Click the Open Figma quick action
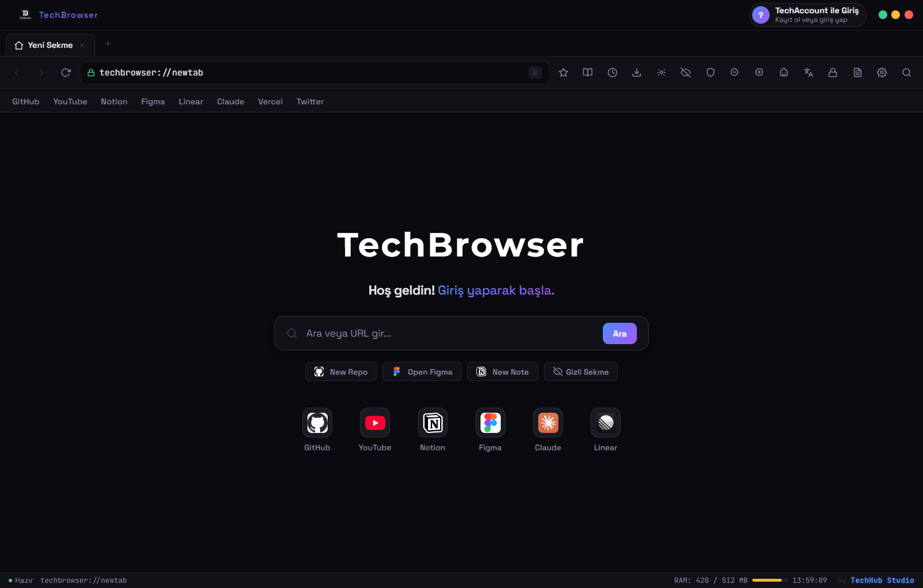Image resolution: width=923 pixels, height=588 pixels. (x=422, y=372)
